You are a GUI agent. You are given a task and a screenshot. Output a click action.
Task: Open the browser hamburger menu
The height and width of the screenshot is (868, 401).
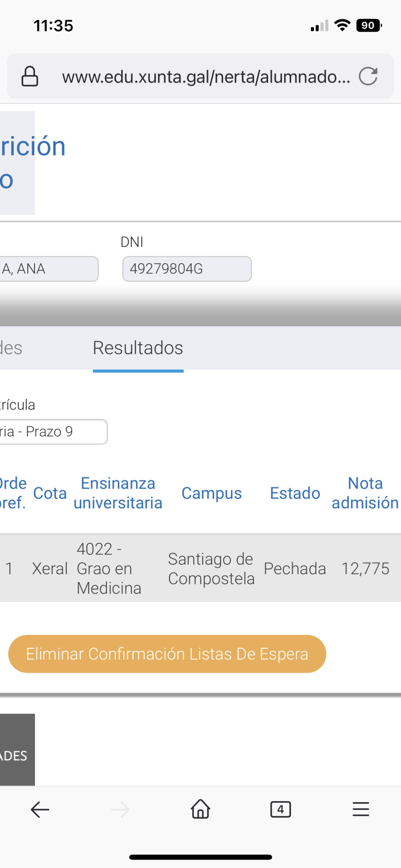[361, 809]
